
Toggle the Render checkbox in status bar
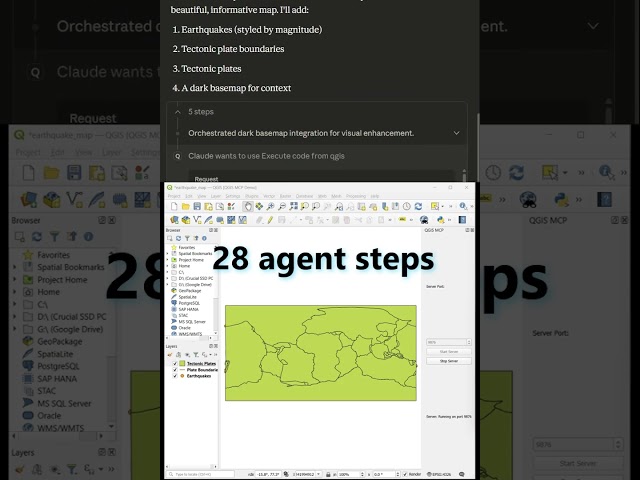click(405, 474)
